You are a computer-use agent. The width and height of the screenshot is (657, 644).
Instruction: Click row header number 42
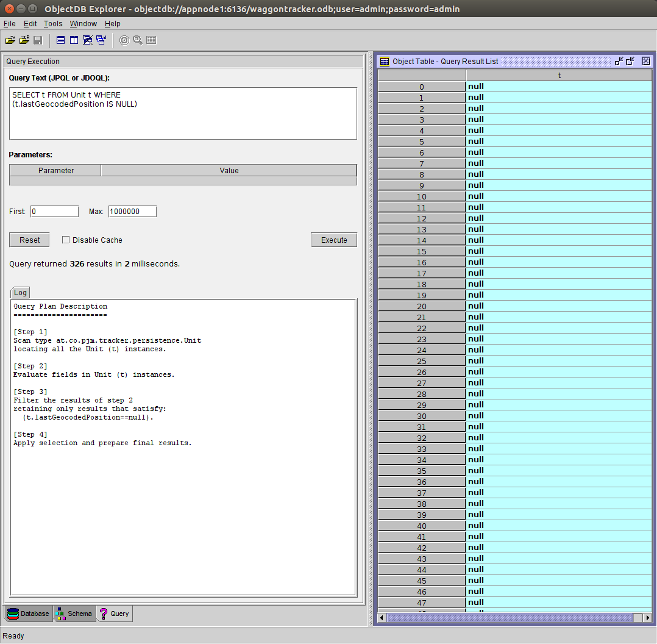tap(422, 548)
